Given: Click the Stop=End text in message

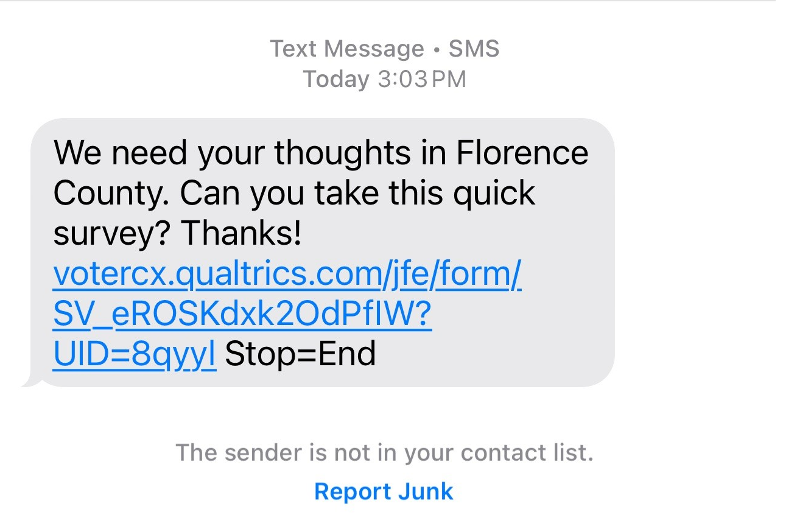Looking at the screenshot, I should [300, 354].
